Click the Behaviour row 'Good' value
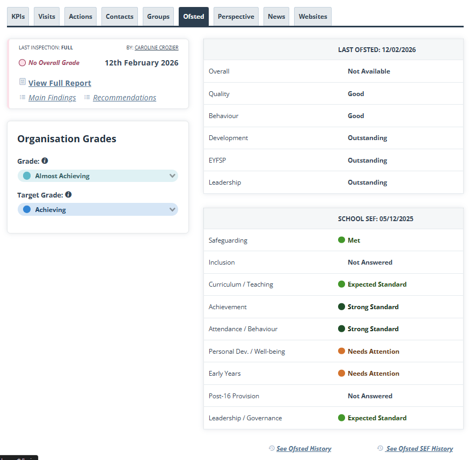This screenshot has height=460, width=476. [356, 116]
